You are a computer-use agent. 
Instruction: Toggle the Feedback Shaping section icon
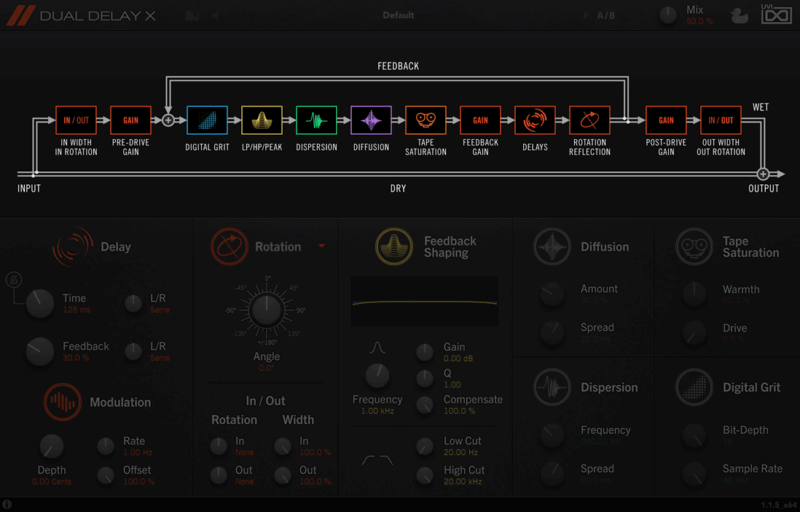click(x=394, y=247)
